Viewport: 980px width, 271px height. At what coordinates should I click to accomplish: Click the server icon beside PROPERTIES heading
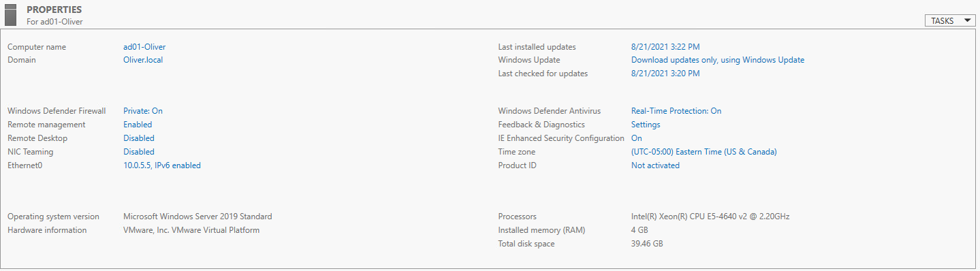click(10, 14)
